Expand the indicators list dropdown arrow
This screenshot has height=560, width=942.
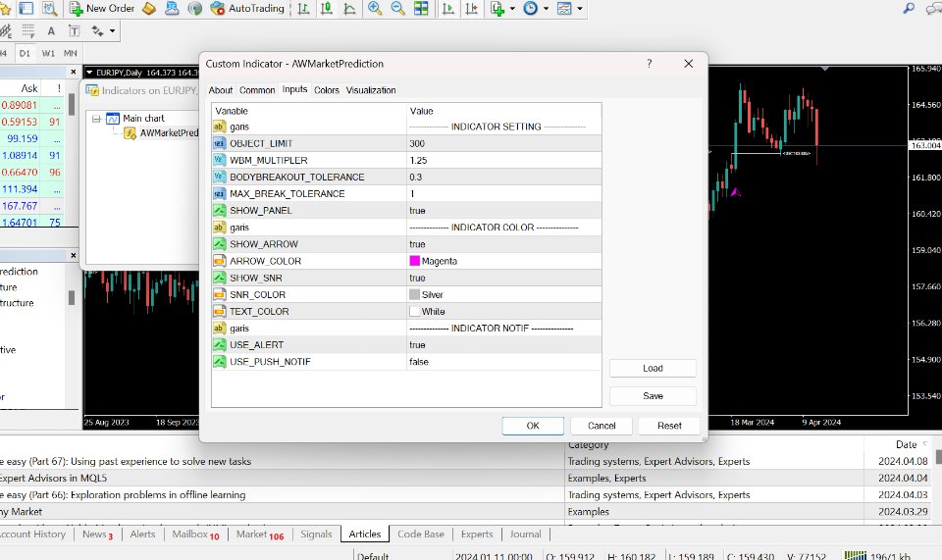512,9
